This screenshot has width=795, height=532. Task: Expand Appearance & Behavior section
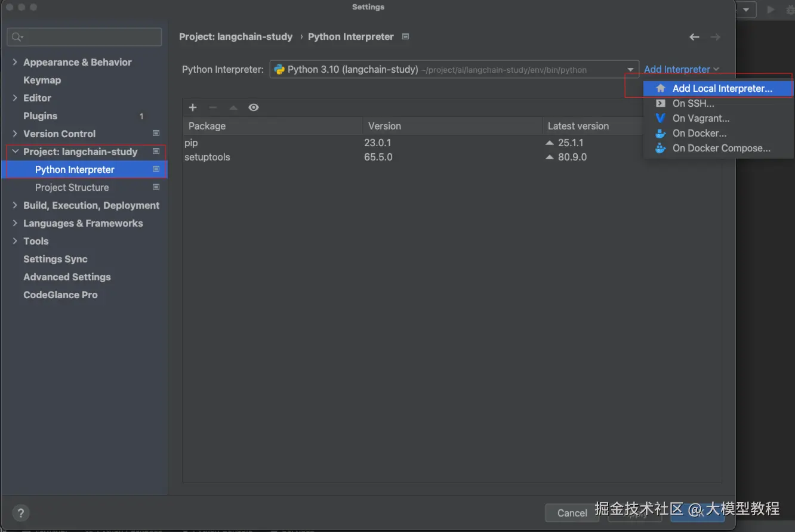click(x=16, y=62)
